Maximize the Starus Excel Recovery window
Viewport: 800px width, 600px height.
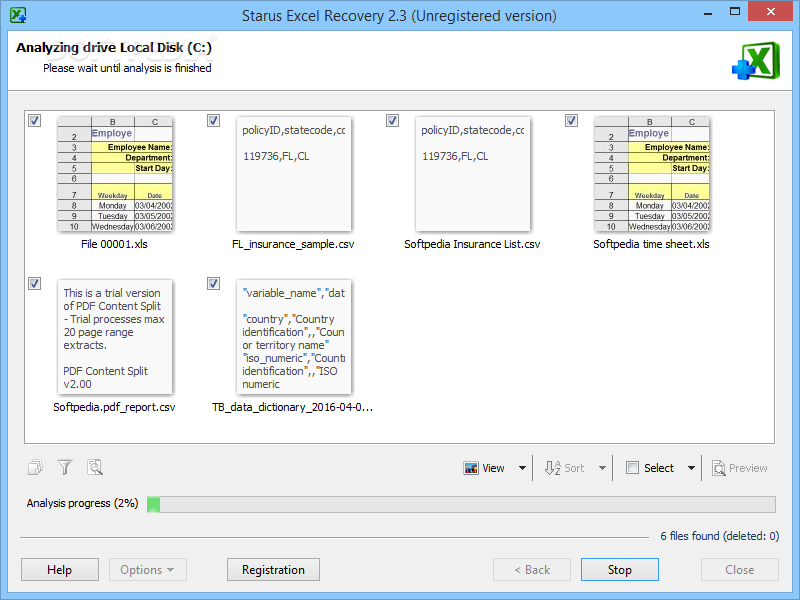point(735,11)
